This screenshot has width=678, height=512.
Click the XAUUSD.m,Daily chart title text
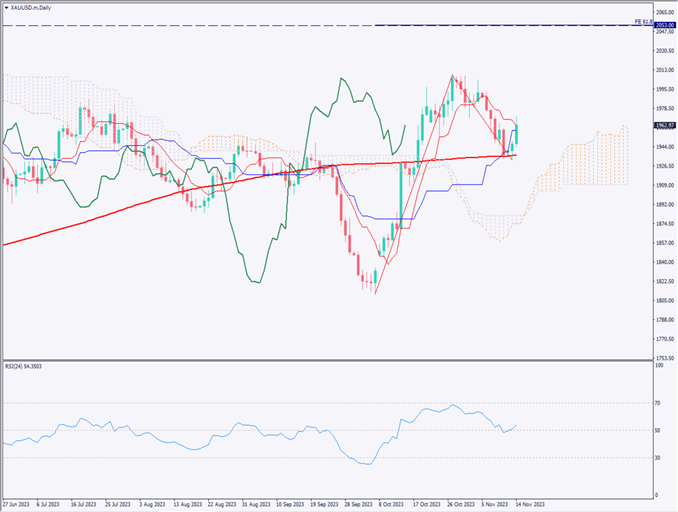click(32, 6)
